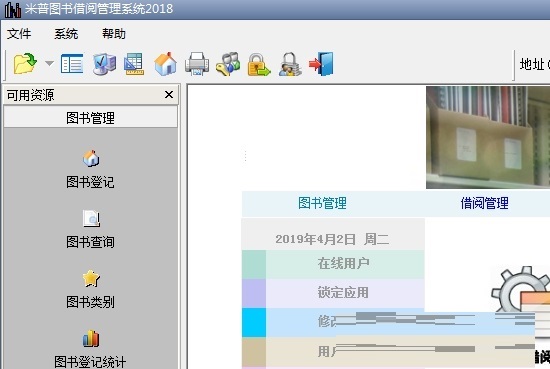This screenshot has height=369, width=550.
Task: Click the 图书类别 star icon
Action: [91, 278]
